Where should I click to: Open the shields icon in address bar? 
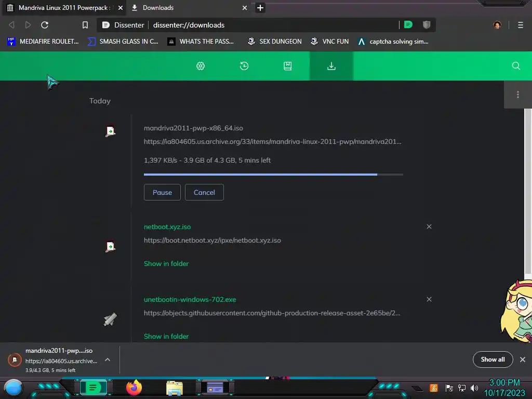427,24
